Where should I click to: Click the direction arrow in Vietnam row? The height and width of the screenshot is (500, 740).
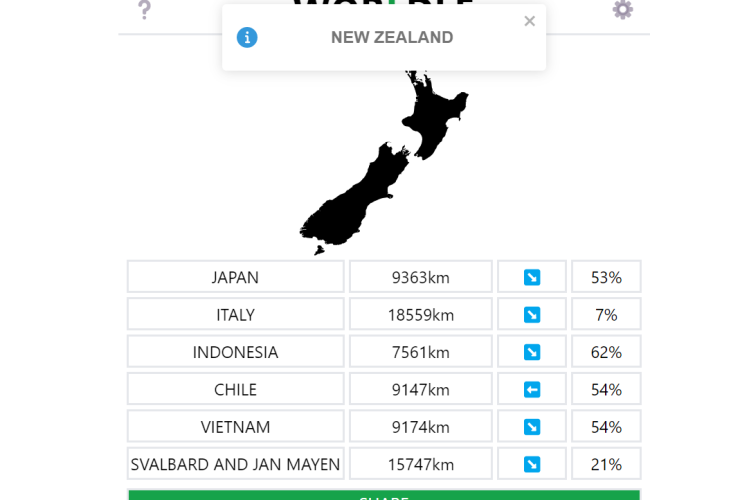[x=532, y=427]
